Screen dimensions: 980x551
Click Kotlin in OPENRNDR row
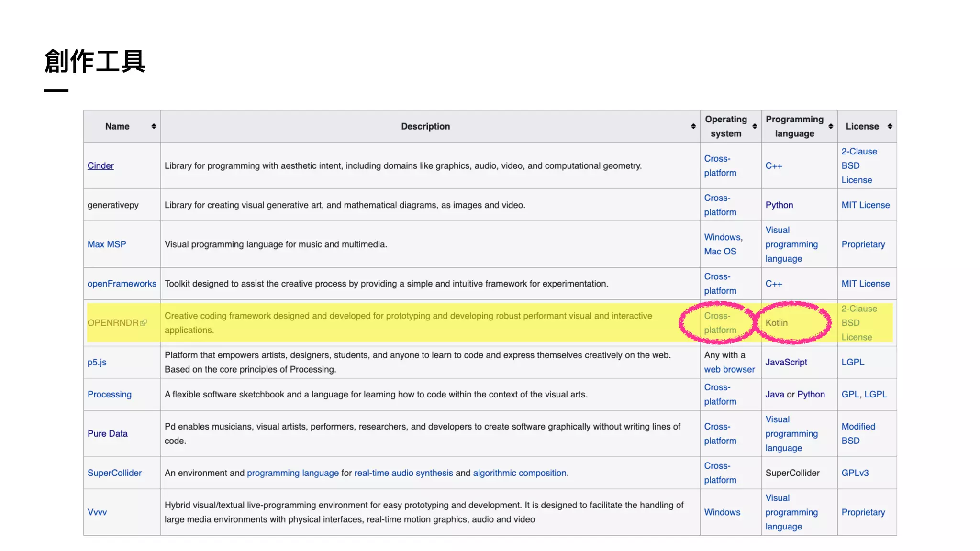coord(776,323)
